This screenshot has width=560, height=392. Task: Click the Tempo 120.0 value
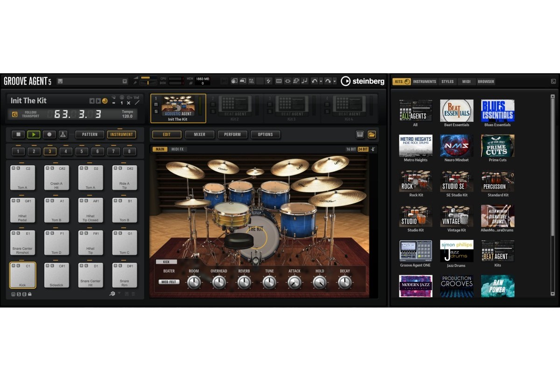pyautogui.click(x=127, y=116)
